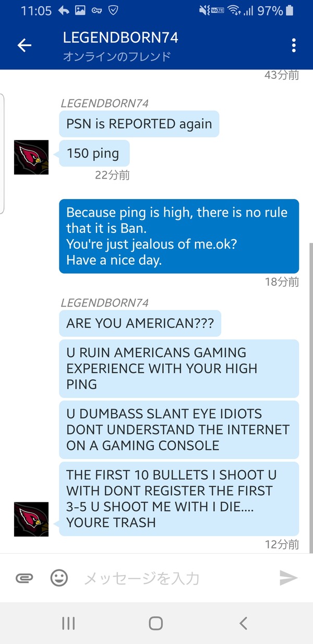Select the 'THE FIRST 10 BULLETS' message
The image size is (313, 644).
179,499
